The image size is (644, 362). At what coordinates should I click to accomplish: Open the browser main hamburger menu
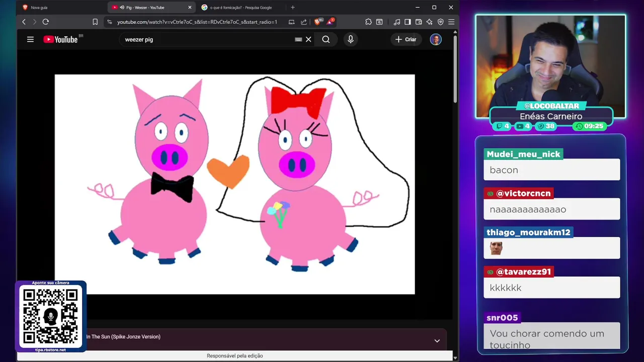click(x=451, y=22)
